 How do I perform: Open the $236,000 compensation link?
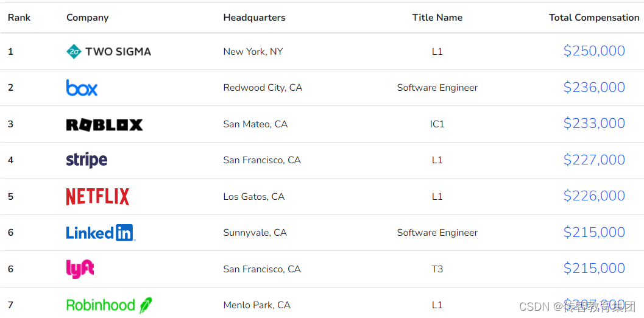(594, 87)
